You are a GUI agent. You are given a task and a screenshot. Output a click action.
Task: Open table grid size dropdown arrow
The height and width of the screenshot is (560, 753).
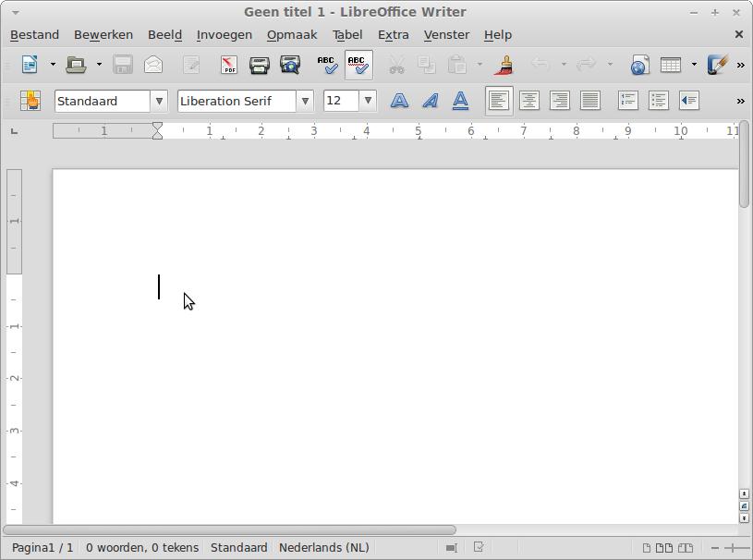[694, 65]
